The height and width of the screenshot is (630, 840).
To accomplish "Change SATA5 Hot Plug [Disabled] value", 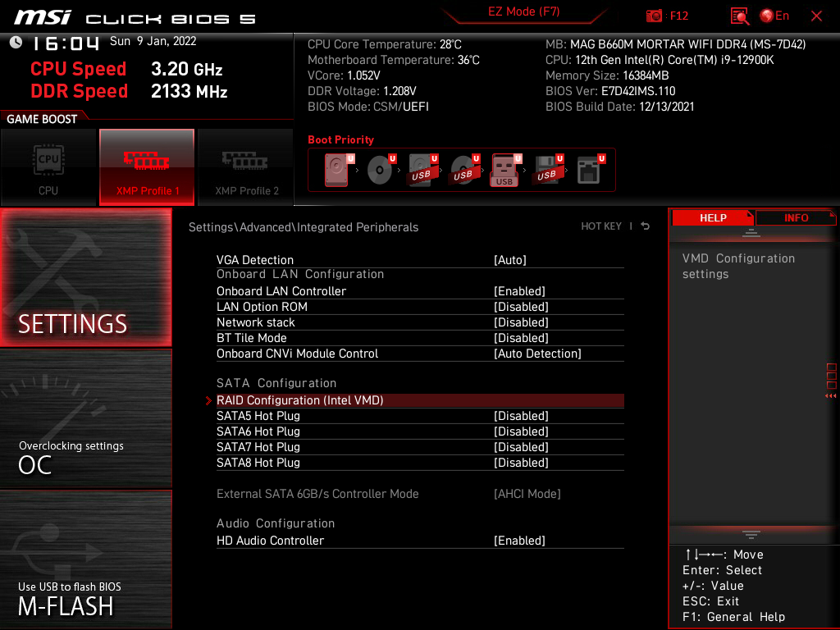I will 521,416.
